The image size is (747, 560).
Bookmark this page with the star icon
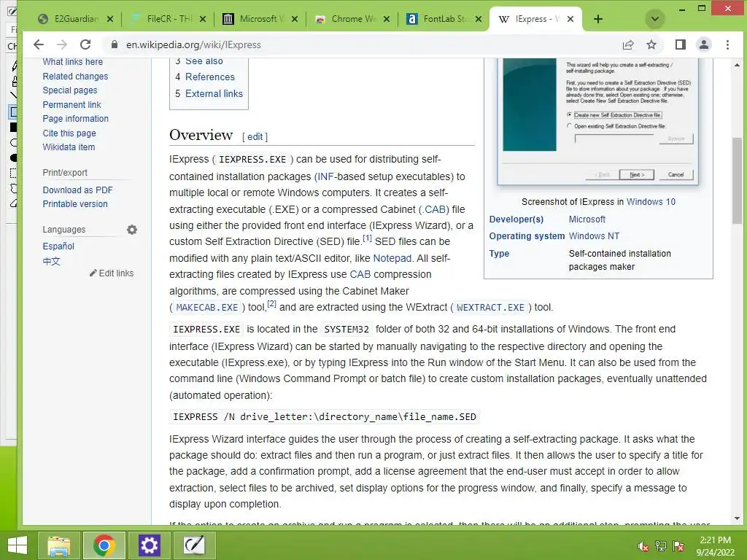click(651, 44)
